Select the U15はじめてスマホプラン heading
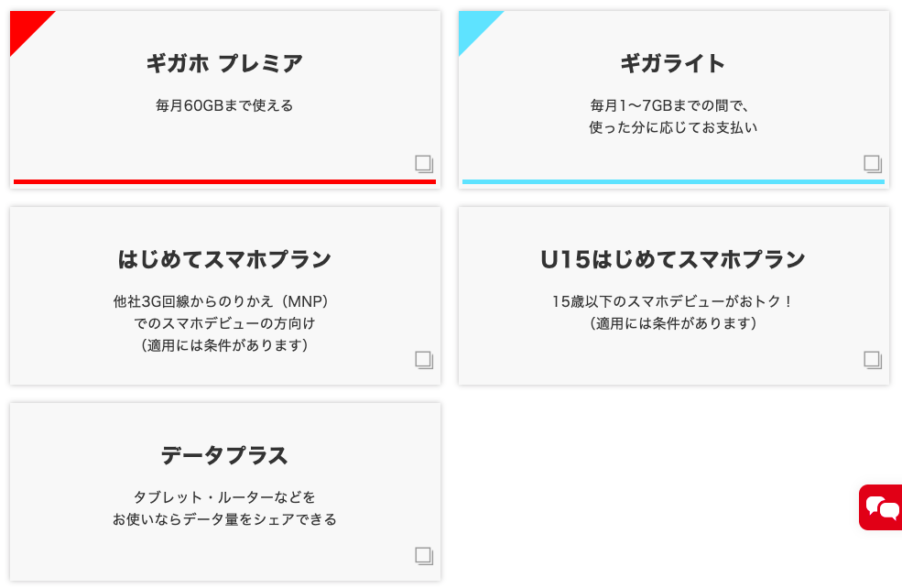Image resolution: width=902 pixels, height=588 pixels. tap(673, 259)
